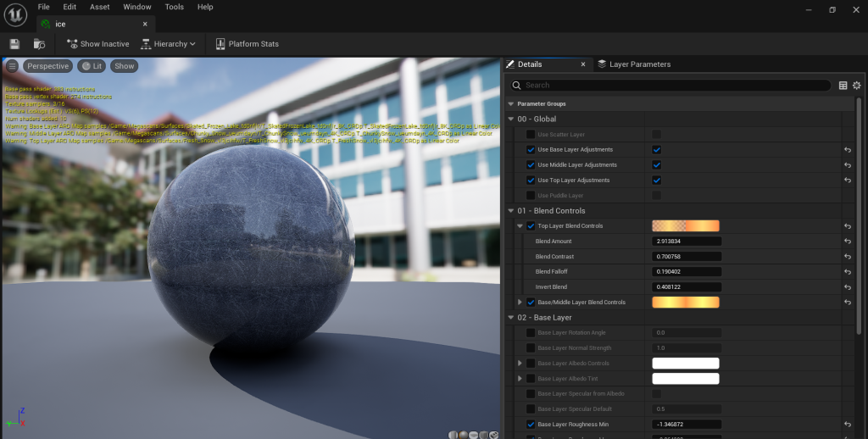Viewport: 868px width, 439px height.
Task: Reset Use Top Layer Adjustments to default
Action: pos(848,180)
